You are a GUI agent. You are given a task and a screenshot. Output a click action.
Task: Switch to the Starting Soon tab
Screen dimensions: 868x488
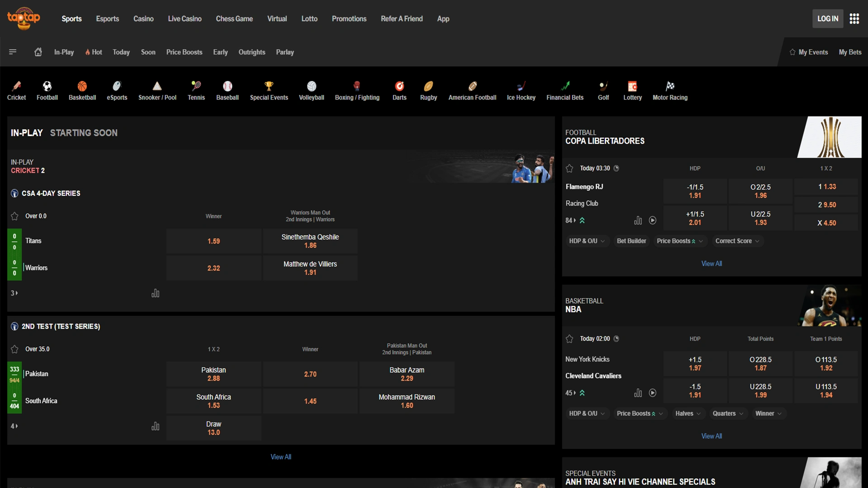tap(84, 133)
